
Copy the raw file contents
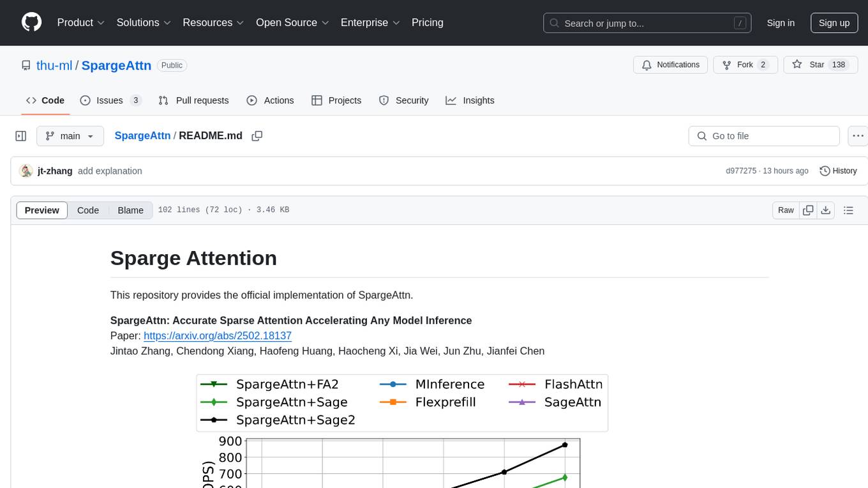point(808,210)
